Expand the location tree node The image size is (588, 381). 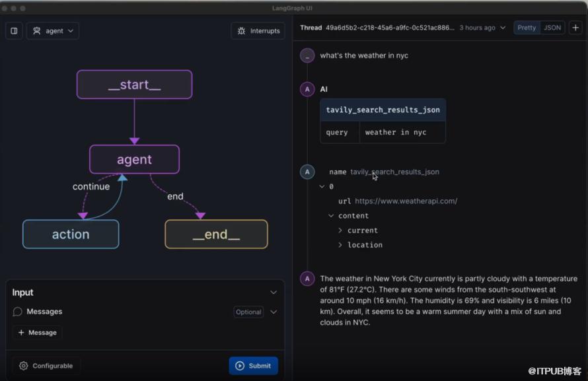[340, 245]
